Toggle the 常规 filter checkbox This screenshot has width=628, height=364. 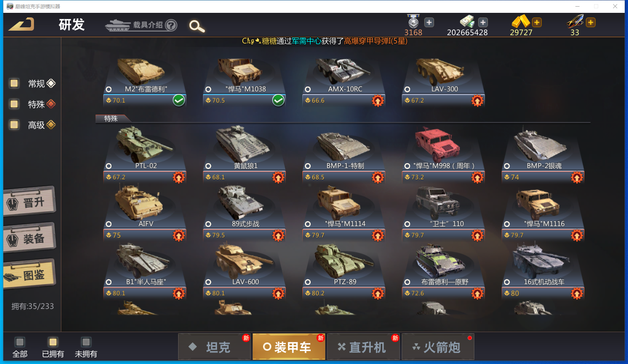(x=14, y=83)
